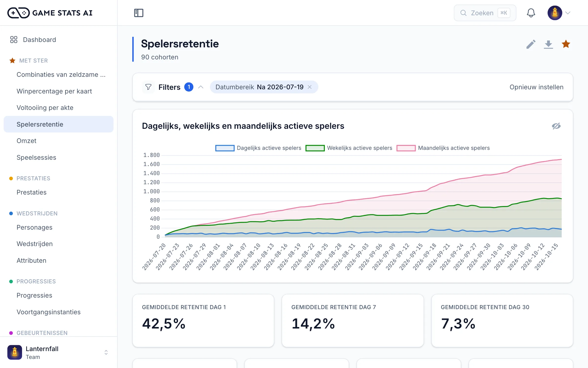This screenshot has height=368, width=588.
Task: Click the Zoeken search field
Action: 485,13
